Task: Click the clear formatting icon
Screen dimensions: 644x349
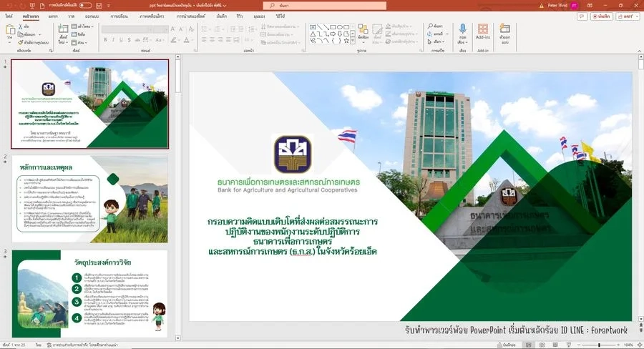Action: coord(191,29)
